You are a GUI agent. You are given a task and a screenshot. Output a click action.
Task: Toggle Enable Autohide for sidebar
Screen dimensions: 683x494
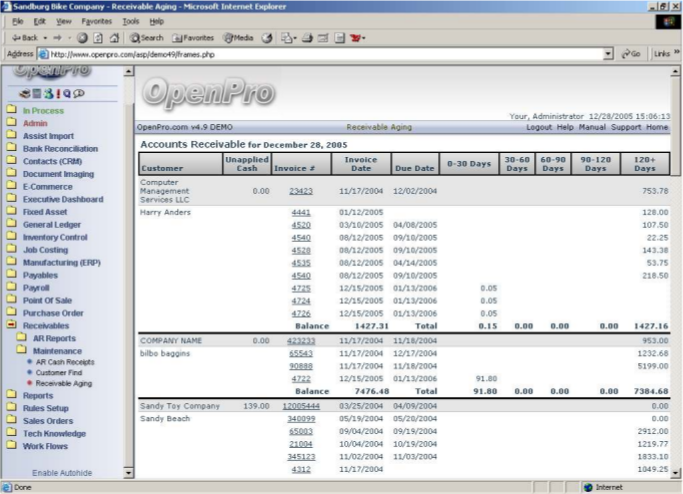click(x=62, y=472)
